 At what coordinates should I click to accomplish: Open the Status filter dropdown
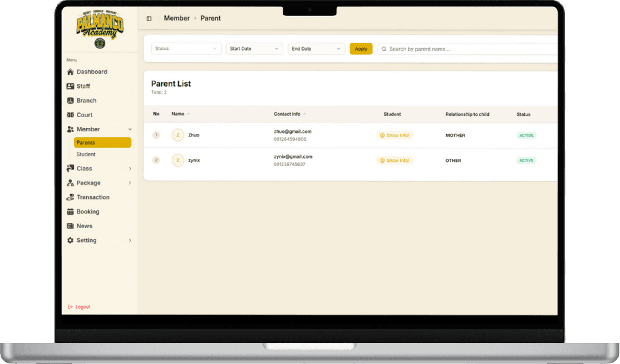point(186,48)
